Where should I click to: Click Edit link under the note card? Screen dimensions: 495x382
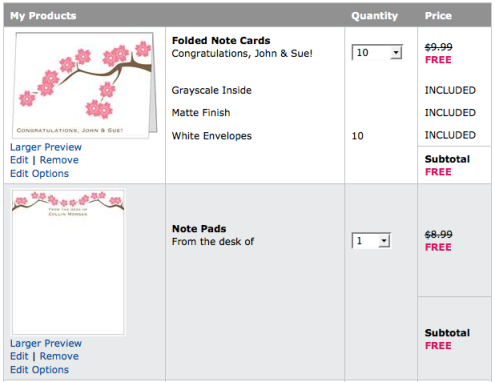pos(19,160)
